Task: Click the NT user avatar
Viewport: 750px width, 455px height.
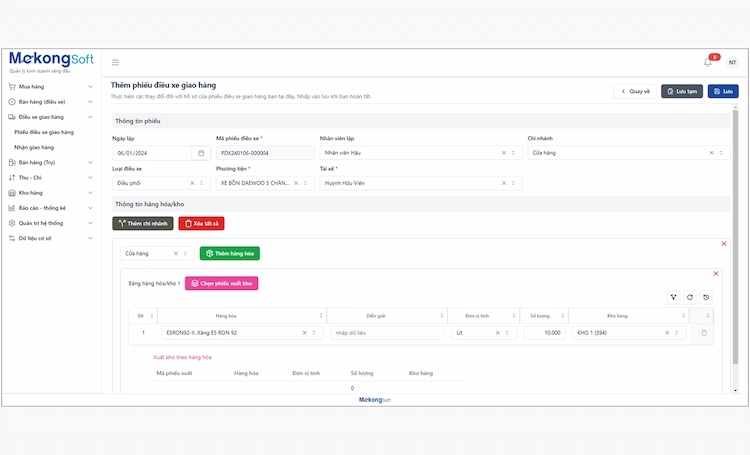Action: 732,62
